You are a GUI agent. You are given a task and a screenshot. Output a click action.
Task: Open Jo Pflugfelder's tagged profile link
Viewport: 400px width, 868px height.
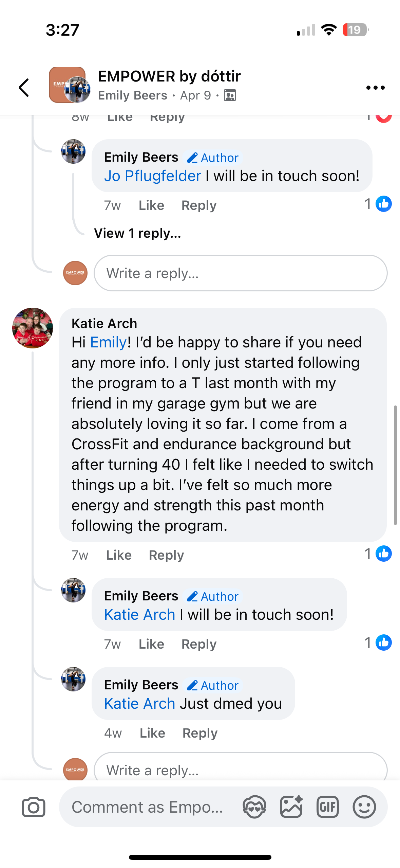pyautogui.click(x=152, y=176)
